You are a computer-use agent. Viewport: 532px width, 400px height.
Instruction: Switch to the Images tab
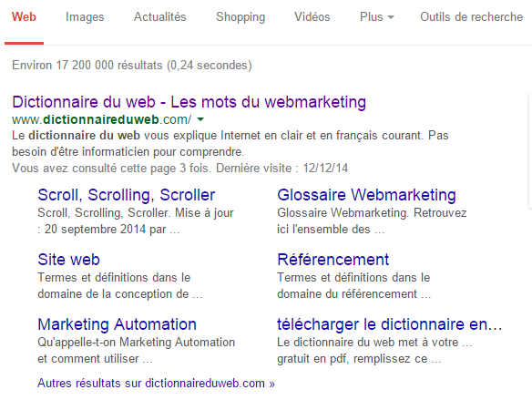(x=85, y=17)
